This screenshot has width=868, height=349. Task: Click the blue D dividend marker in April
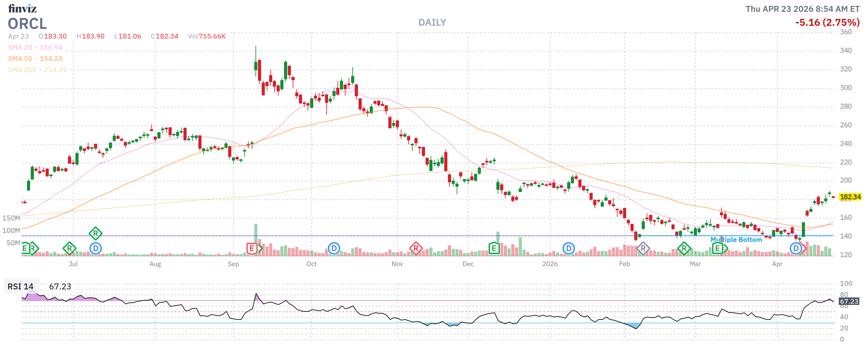pyautogui.click(x=796, y=249)
